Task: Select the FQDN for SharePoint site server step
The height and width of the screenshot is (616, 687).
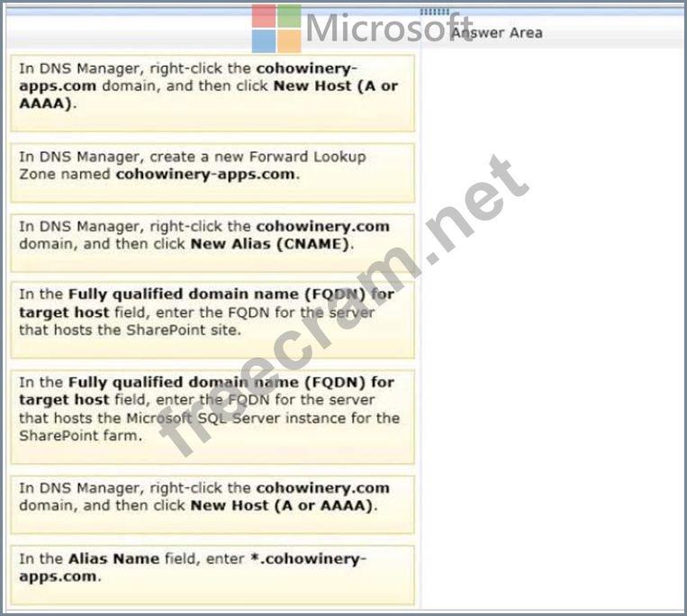Action: click(x=212, y=320)
